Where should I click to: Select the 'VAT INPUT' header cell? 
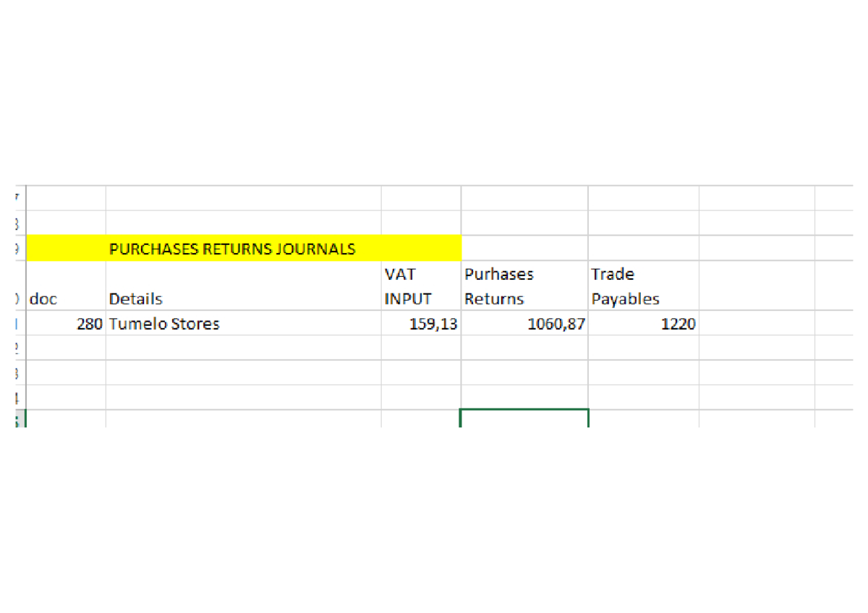(x=421, y=286)
